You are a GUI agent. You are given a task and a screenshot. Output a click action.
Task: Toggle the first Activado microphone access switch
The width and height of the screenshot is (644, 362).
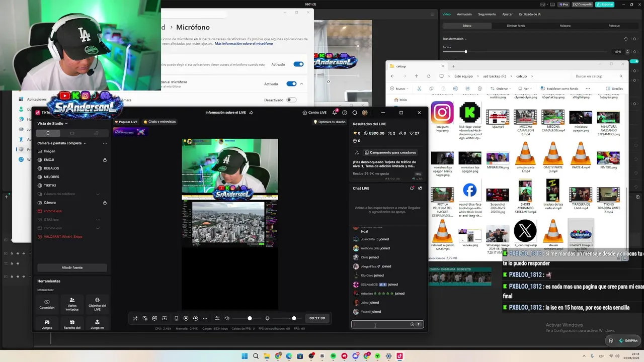298,64
